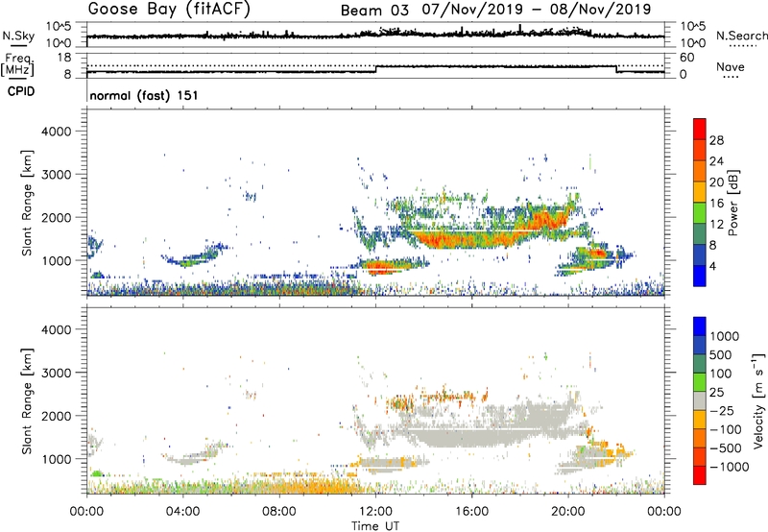
Task: Pick the yellow 16–20 dB Power colorbar segment
Action: click(700, 192)
